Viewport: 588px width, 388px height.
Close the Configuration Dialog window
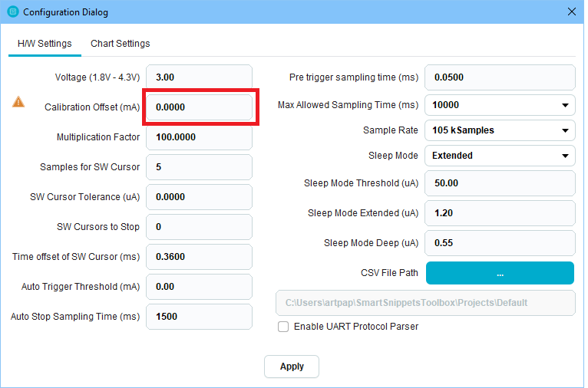572,12
